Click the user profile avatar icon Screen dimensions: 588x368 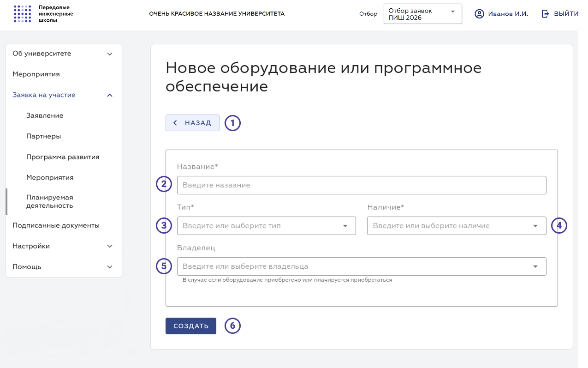coord(480,14)
